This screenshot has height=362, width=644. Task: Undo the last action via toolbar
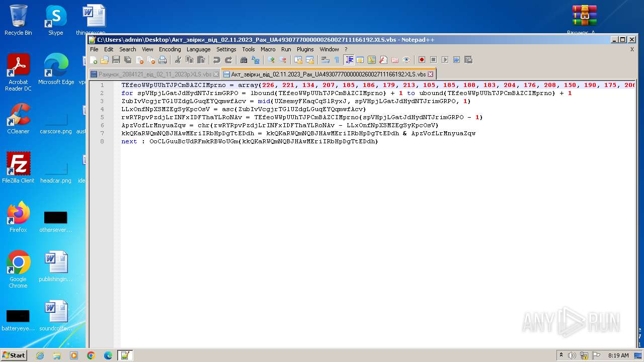(216, 60)
